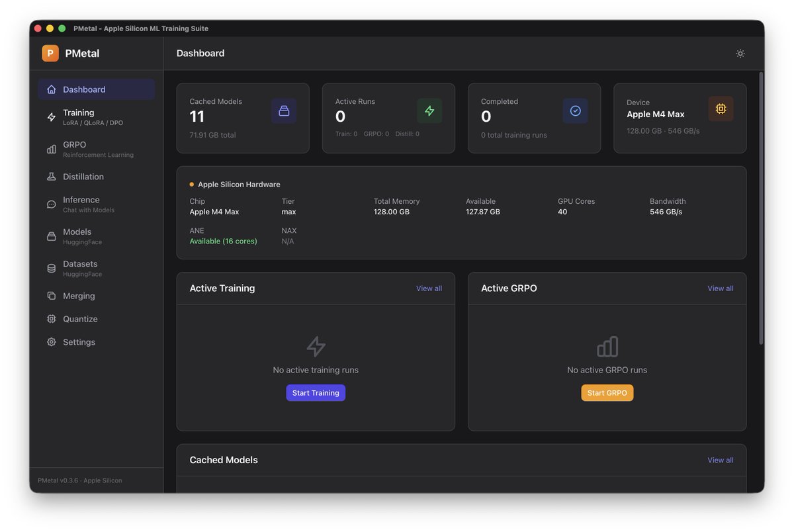Click the Quantize chip icon in sidebar
The height and width of the screenshot is (532, 794).
(x=52, y=319)
